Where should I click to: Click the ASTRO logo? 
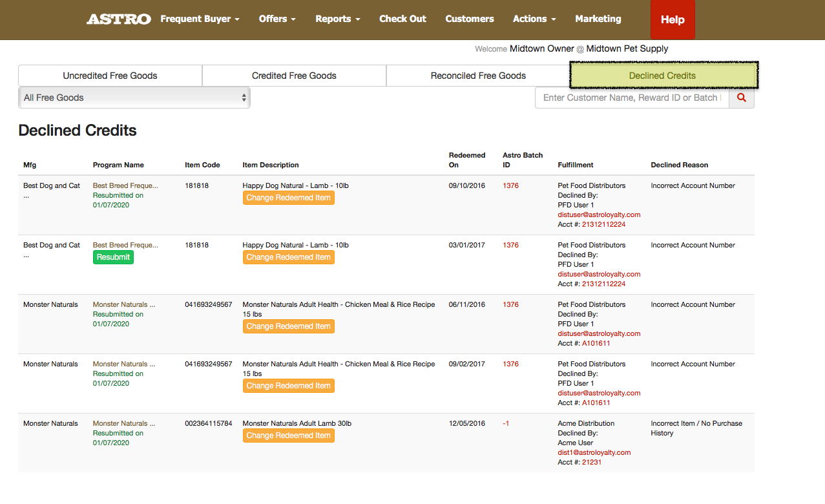[x=119, y=19]
